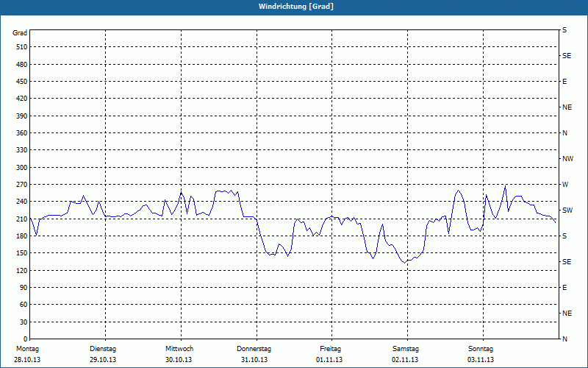The width and height of the screenshot is (588, 368).
Task: Click the date 02.11.13
Action: pyautogui.click(x=405, y=360)
